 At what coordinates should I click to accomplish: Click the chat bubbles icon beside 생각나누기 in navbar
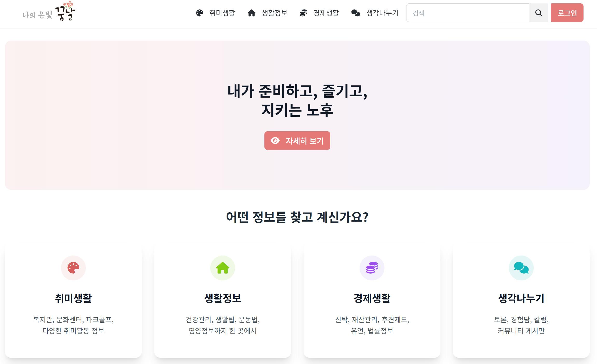click(x=356, y=13)
